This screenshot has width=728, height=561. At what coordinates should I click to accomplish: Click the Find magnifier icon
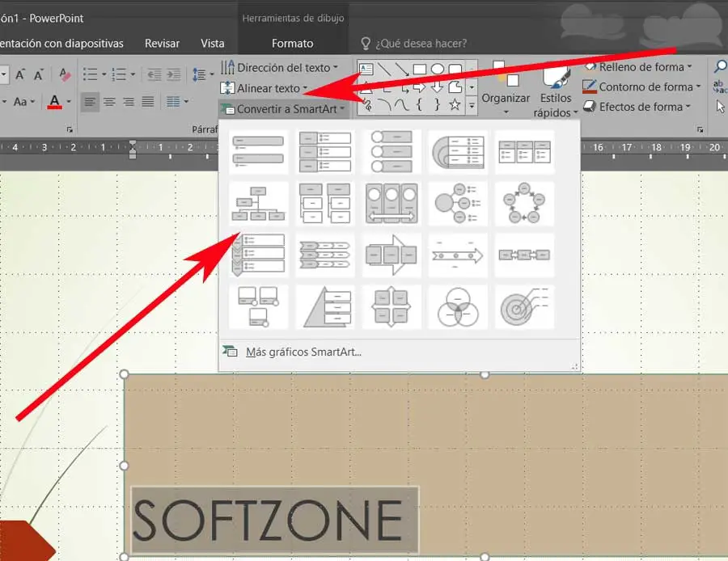tap(720, 67)
